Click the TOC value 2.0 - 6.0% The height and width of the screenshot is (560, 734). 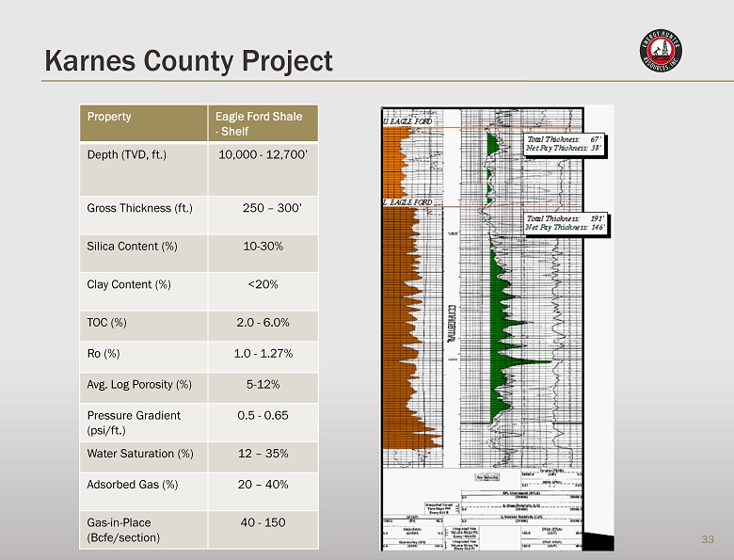click(263, 322)
